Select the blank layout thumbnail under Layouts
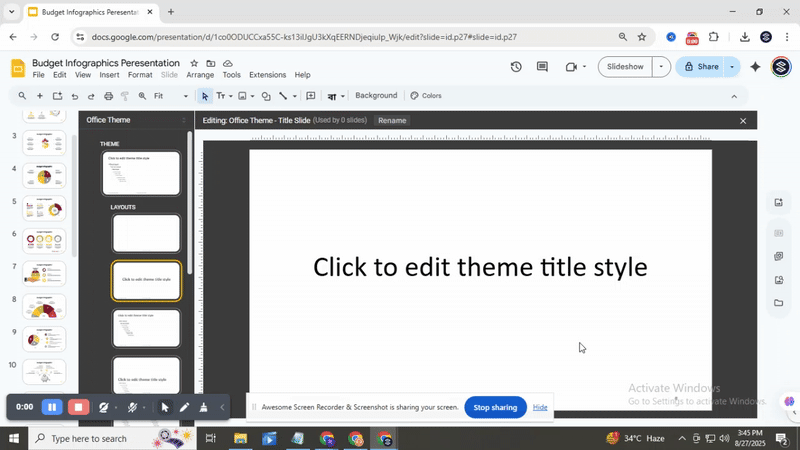The height and width of the screenshot is (450, 800). click(147, 233)
